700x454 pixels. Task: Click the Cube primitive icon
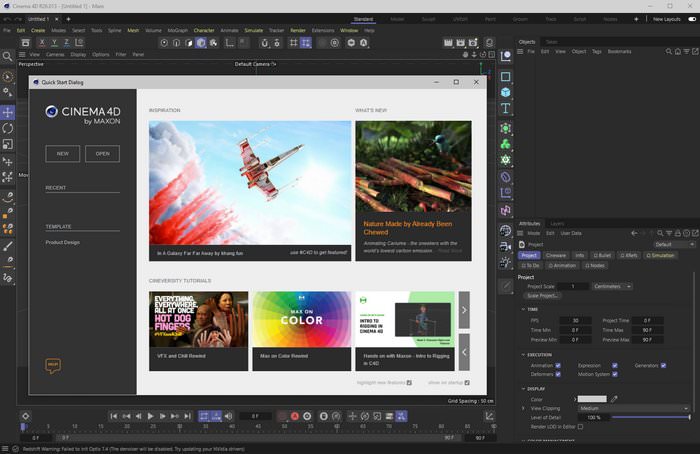pyautogui.click(x=506, y=76)
